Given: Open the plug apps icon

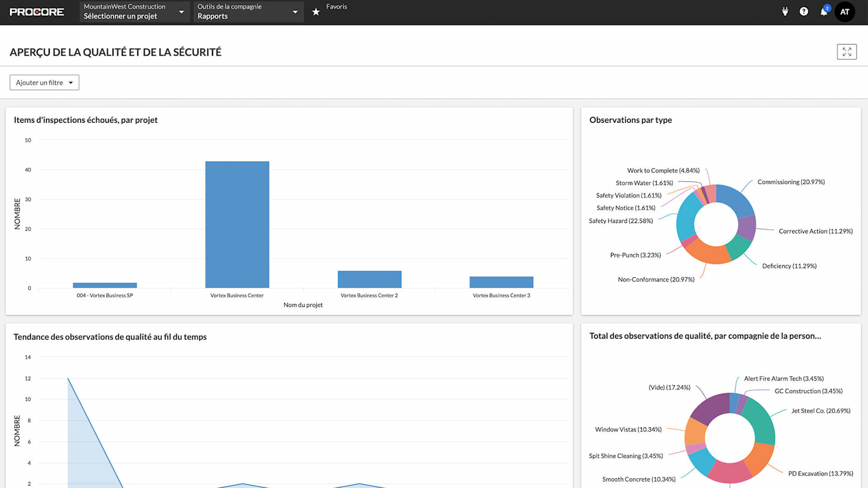Looking at the screenshot, I should pyautogui.click(x=785, y=12).
